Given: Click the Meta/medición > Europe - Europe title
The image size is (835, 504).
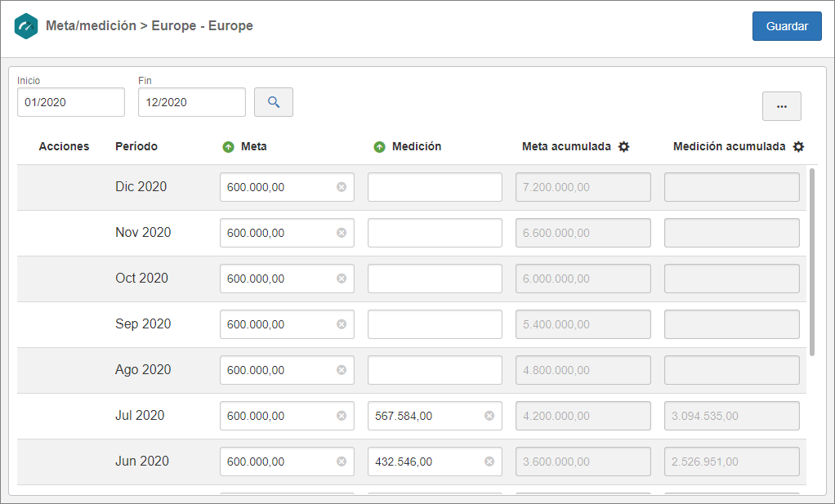Looking at the screenshot, I should [x=149, y=25].
